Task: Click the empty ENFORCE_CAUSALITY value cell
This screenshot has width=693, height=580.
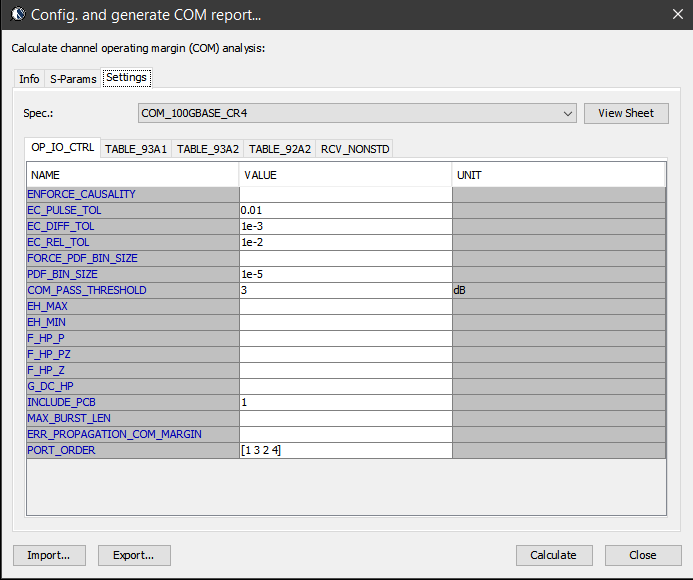Action: pyautogui.click(x=345, y=194)
